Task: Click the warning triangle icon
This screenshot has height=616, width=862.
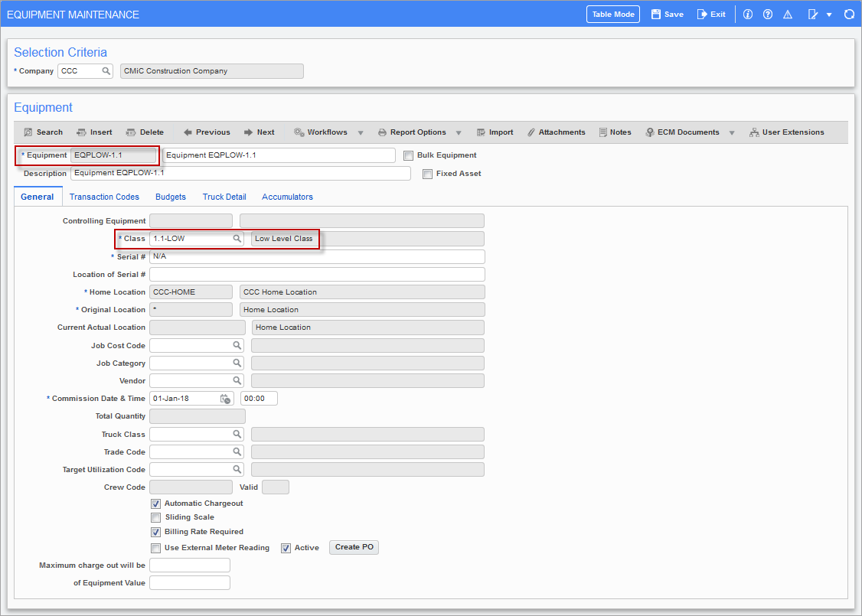Action: (x=787, y=15)
